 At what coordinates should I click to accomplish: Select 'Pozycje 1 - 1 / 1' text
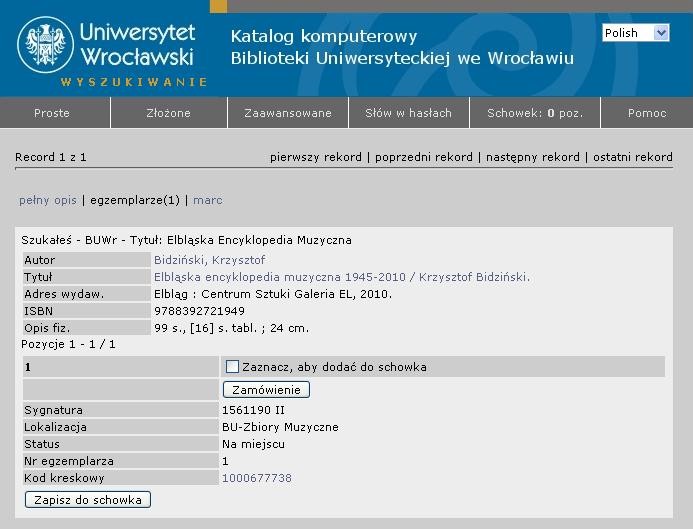[x=69, y=344]
